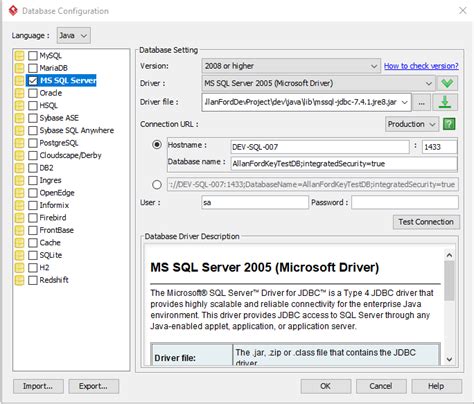Click the database icon beside MySQL
This screenshot has width=474, height=404.
click(x=19, y=56)
